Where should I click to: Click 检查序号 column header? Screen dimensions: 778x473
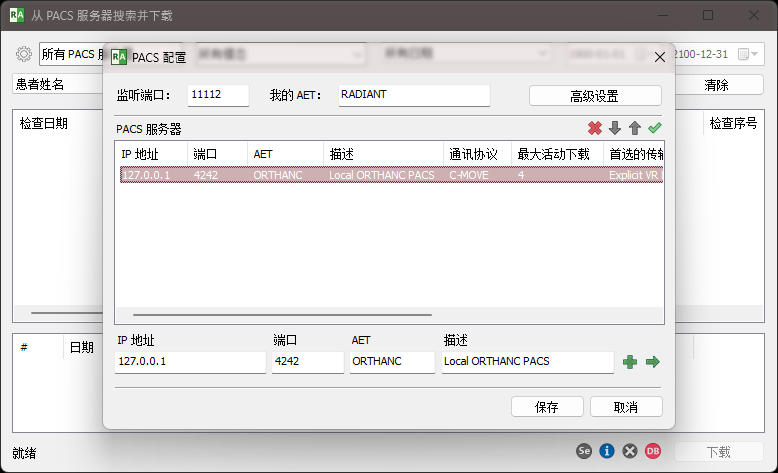click(x=733, y=123)
